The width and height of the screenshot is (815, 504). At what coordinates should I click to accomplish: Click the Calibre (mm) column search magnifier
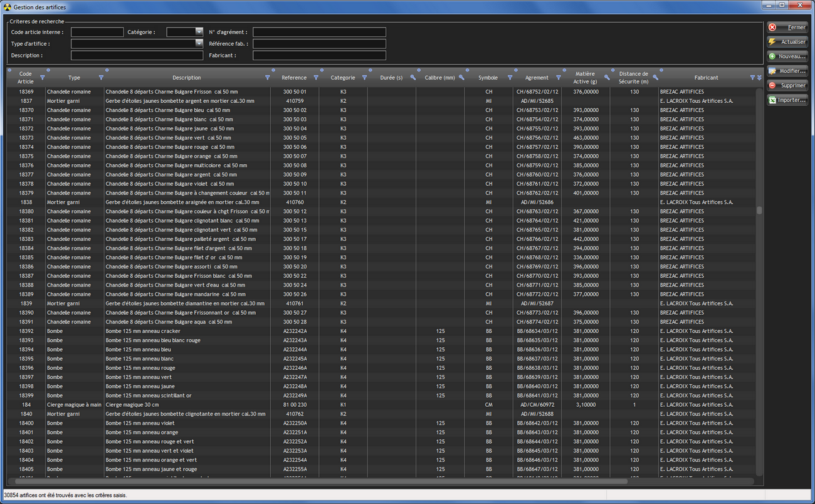coord(461,78)
